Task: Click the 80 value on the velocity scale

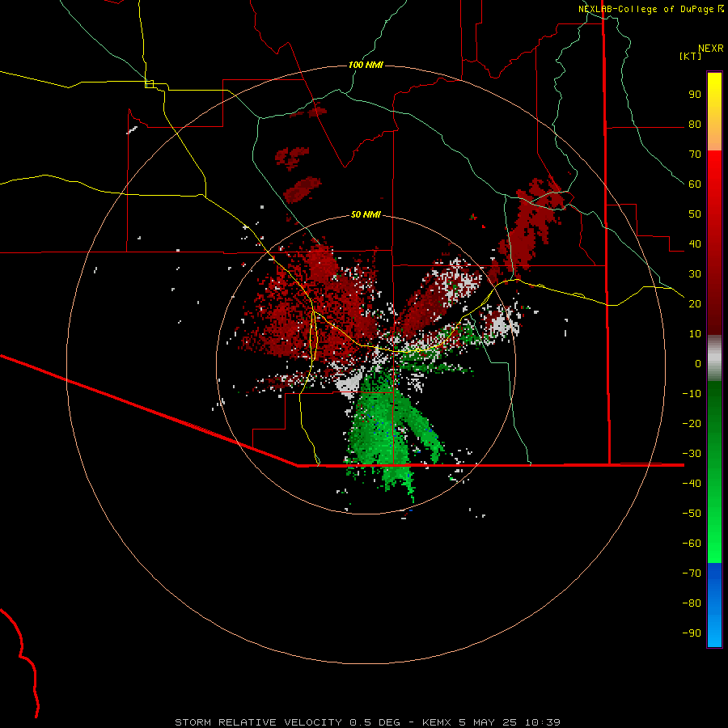Action: click(x=695, y=125)
